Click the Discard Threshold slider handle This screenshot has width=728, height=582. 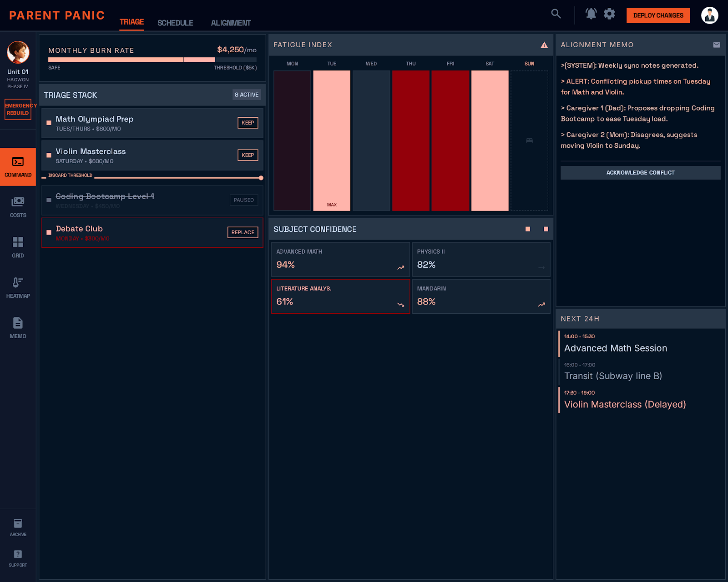click(x=261, y=178)
